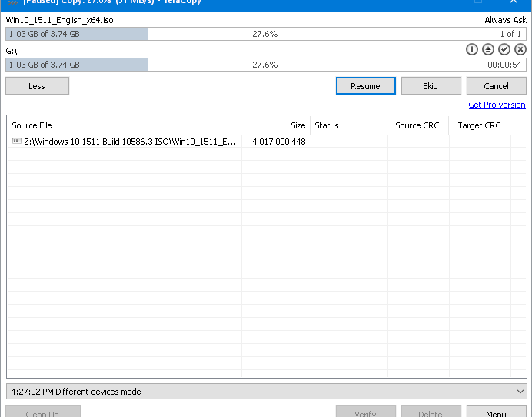The image size is (532, 417).
Task: Click the Verify button
Action: [365, 412]
